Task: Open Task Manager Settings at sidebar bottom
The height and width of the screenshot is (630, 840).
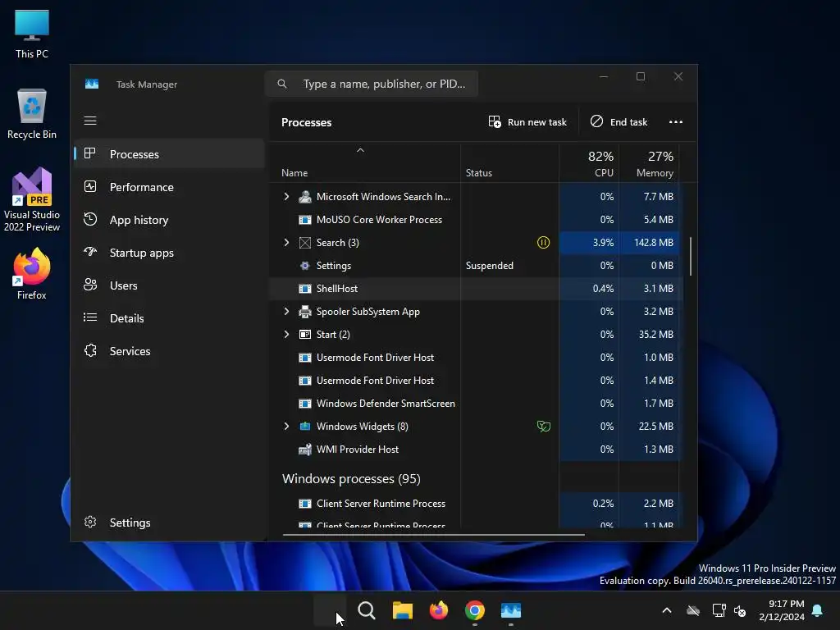Action: (169, 523)
